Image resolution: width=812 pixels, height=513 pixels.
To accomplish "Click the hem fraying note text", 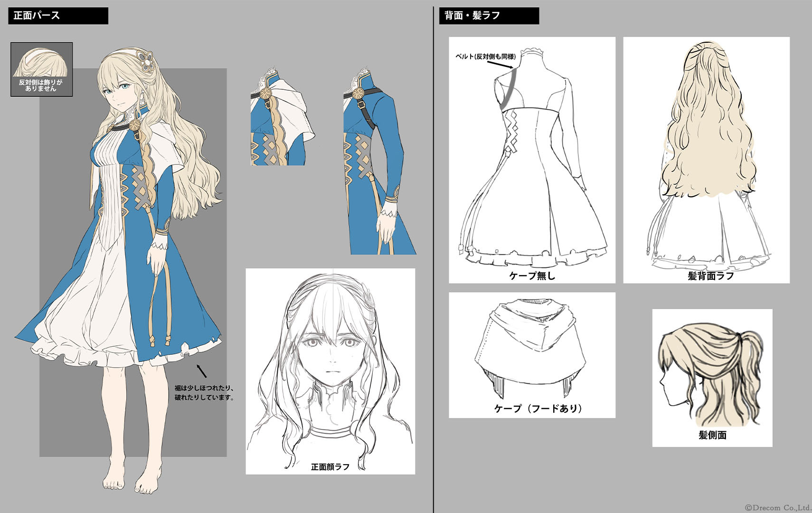I will click(205, 393).
